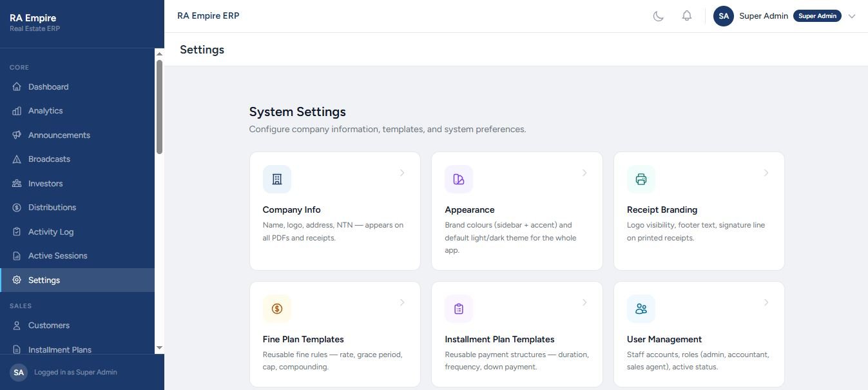The height and width of the screenshot is (390, 868).
Task: Click the chevron arrow on Appearance card
Action: pos(584,173)
